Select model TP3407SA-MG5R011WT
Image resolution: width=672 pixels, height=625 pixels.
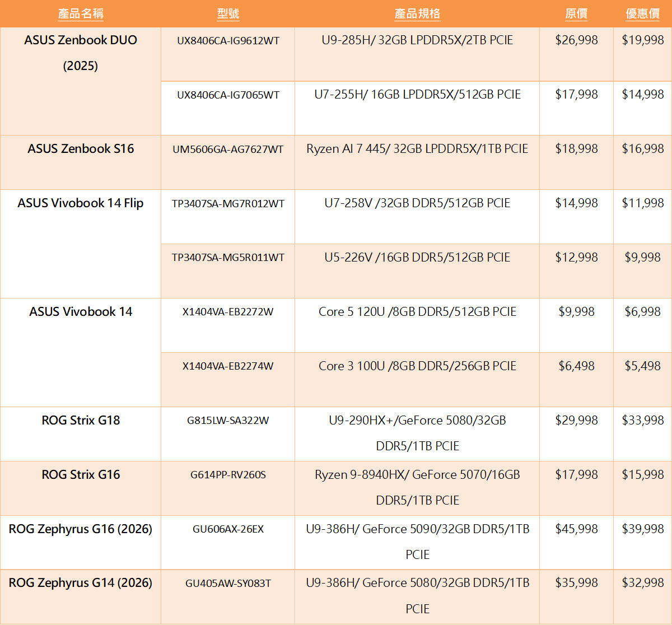coord(228,258)
